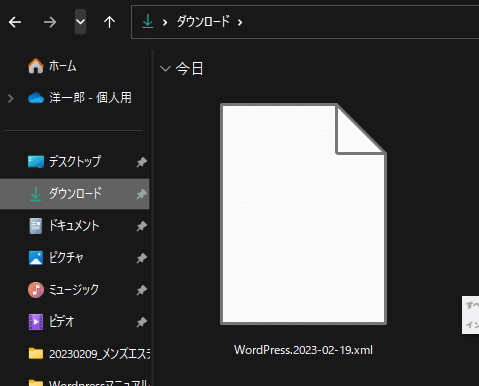This screenshot has height=386, width=479.
Task: Select ダウンロード in the sidebar
Action: (75, 194)
